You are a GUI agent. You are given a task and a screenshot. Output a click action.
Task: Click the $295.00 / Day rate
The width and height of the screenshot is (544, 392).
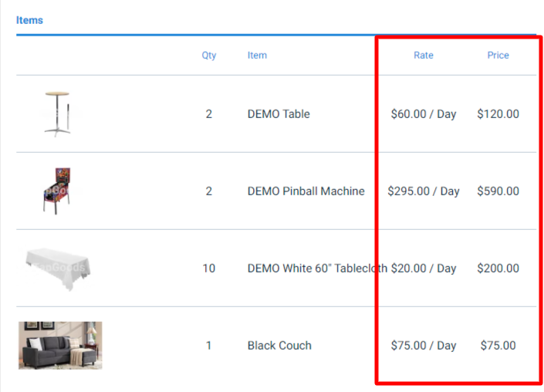click(x=424, y=191)
